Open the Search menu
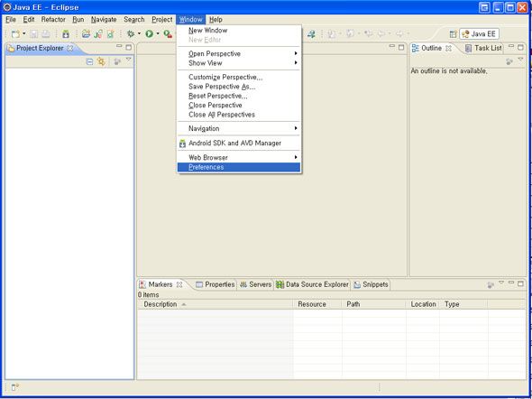Screen dimensions: 532x399 pyautogui.click(x=134, y=20)
